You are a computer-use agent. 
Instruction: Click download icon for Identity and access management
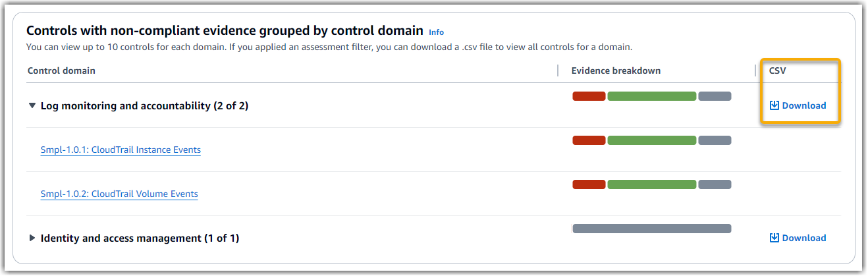point(774,238)
